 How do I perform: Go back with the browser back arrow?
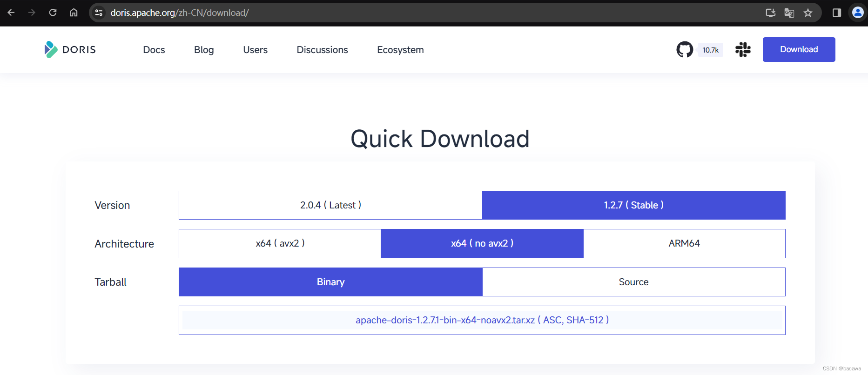(11, 13)
